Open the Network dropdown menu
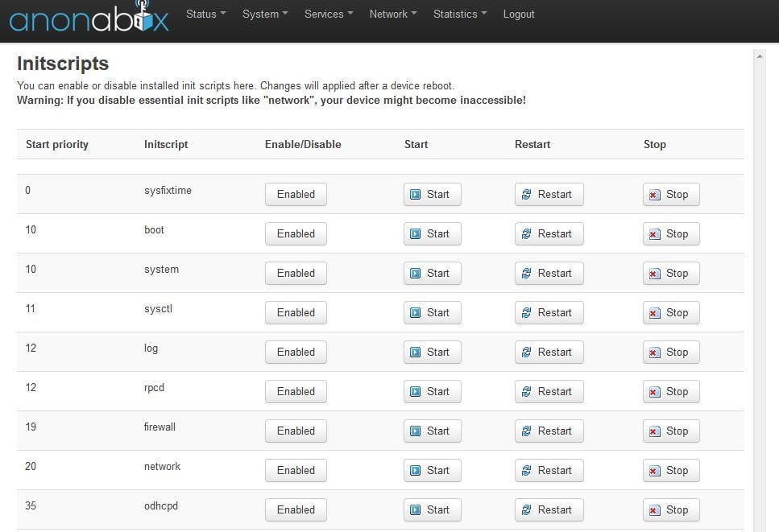This screenshot has width=779, height=532. pyautogui.click(x=392, y=14)
